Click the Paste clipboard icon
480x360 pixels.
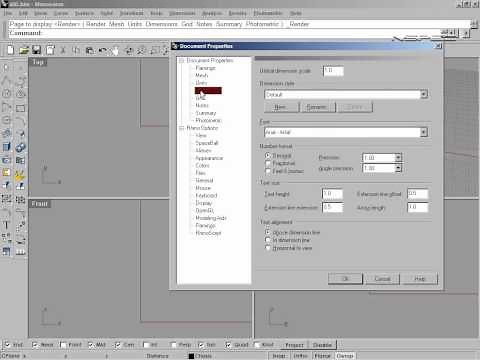pyautogui.click(x=89, y=50)
